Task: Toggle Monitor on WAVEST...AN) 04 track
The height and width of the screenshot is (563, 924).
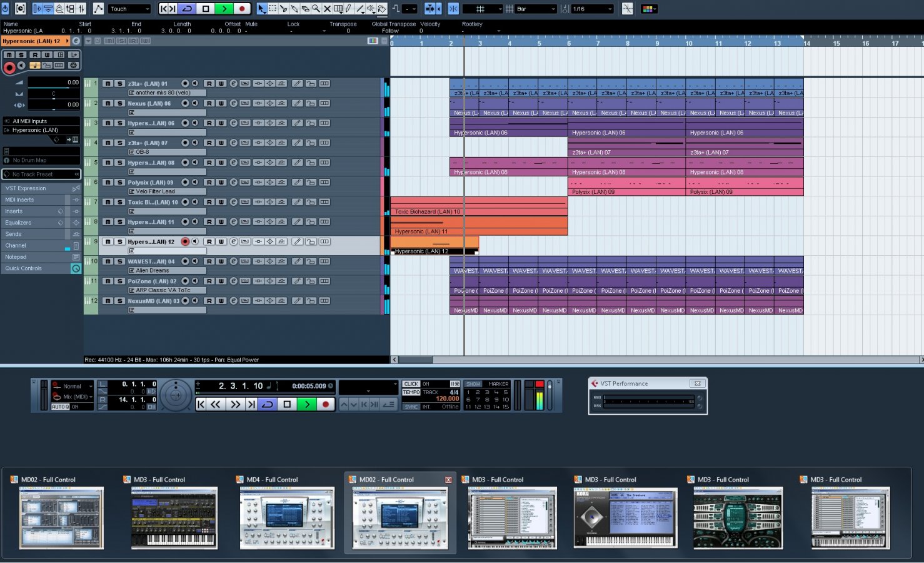Action: click(x=195, y=261)
